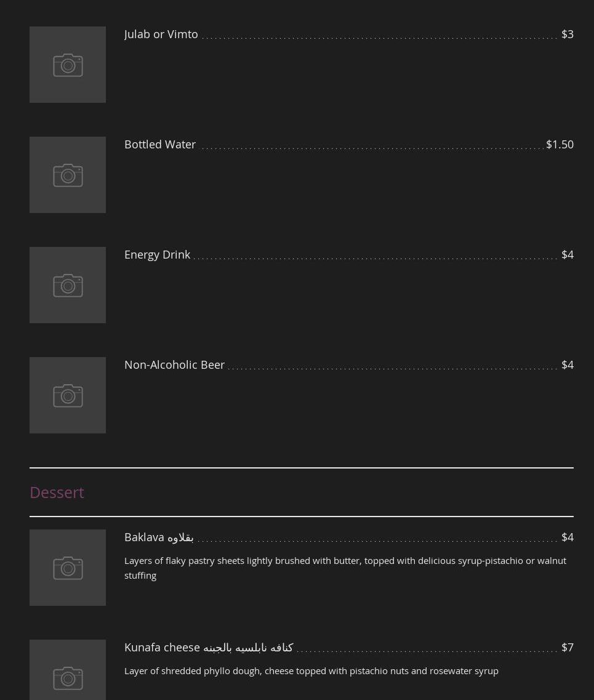Open the Energy Drink menu item

click(157, 255)
